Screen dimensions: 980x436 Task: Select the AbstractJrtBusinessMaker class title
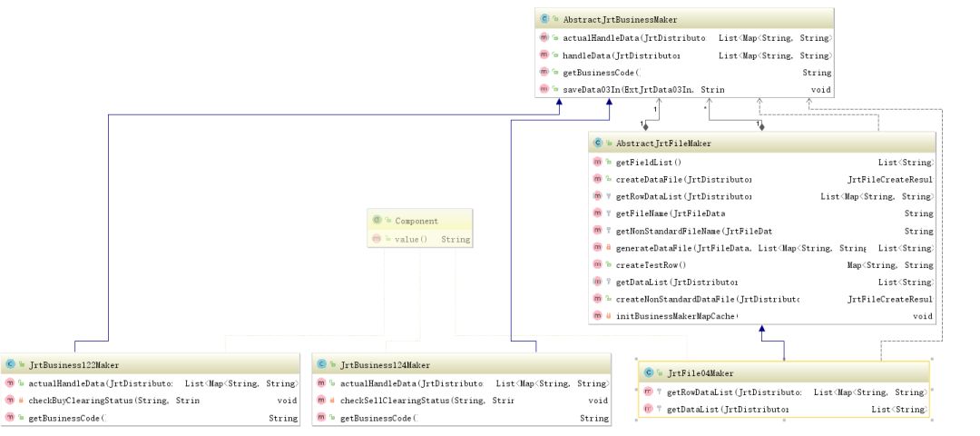pos(620,19)
